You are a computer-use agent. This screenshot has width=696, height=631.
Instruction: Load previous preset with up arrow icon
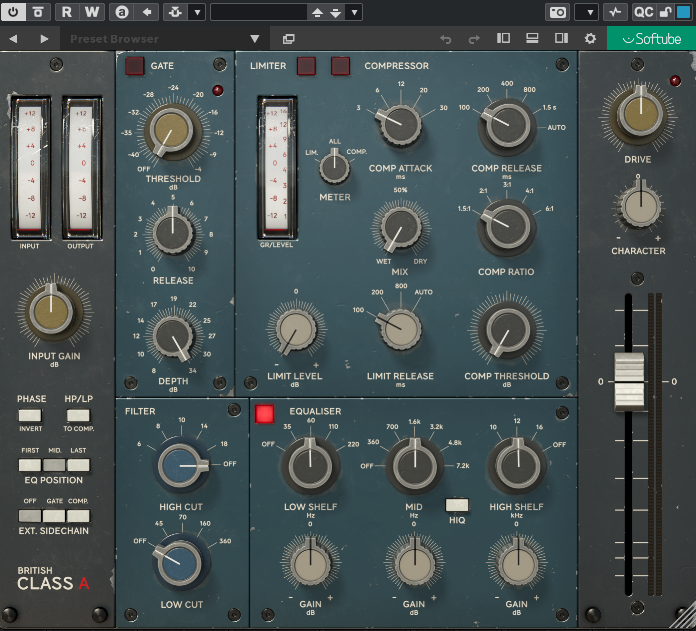click(317, 12)
